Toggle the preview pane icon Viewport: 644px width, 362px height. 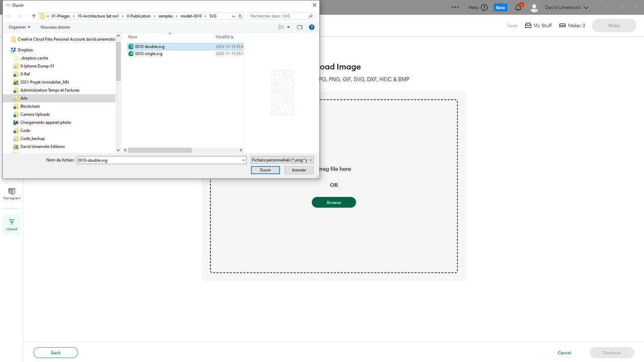[x=299, y=27]
